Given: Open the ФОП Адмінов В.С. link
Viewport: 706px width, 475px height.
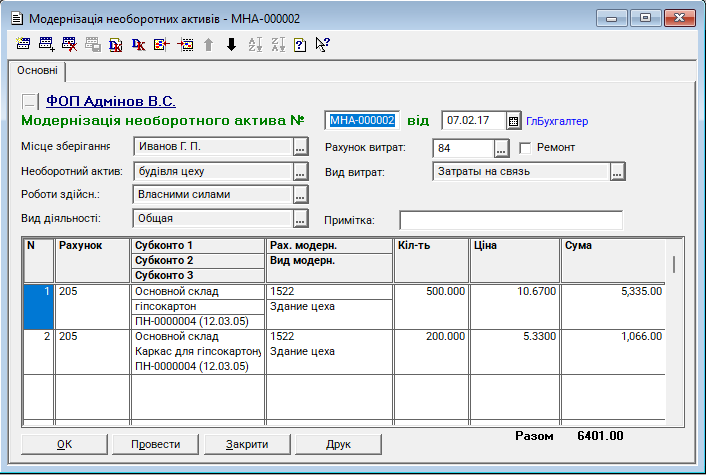Looking at the screenshot, I should pyautogui.click(x=110, y=101).
